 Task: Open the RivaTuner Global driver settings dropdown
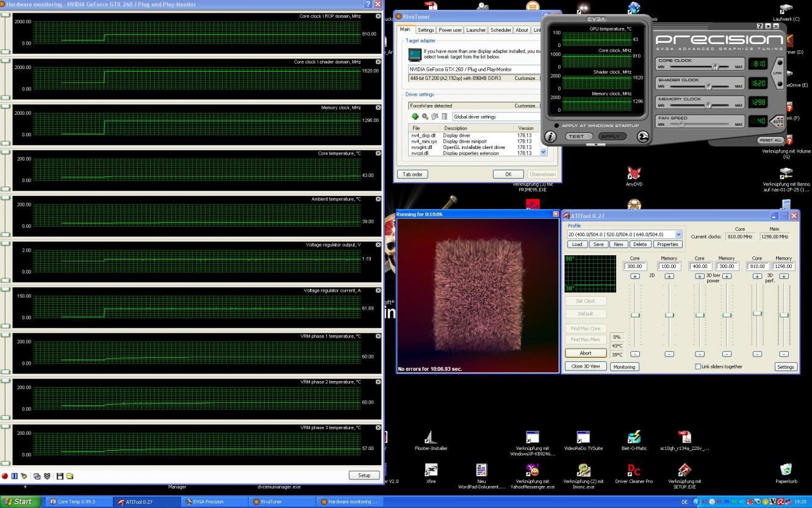coord(497,117)
